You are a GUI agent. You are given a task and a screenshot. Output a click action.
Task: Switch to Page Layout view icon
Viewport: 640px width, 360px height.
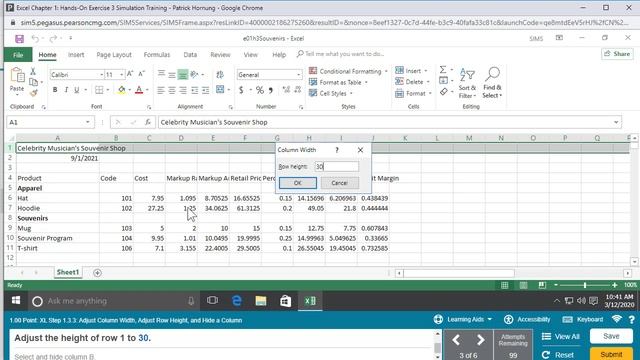coord(523,285)
